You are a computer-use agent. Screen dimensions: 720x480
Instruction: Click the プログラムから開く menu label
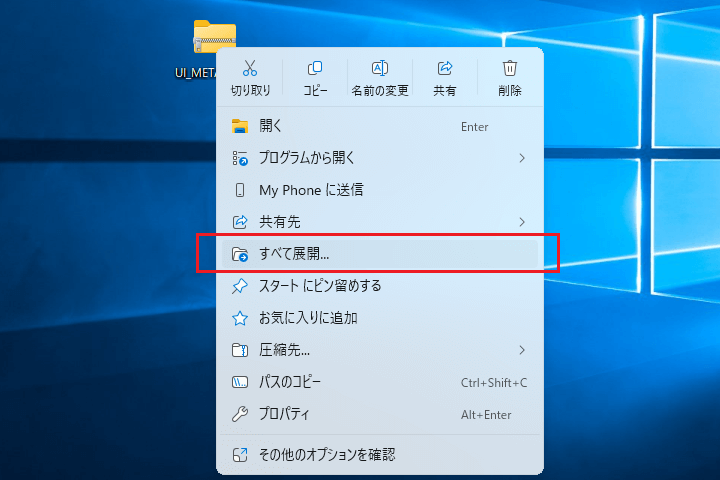[307, 158]
